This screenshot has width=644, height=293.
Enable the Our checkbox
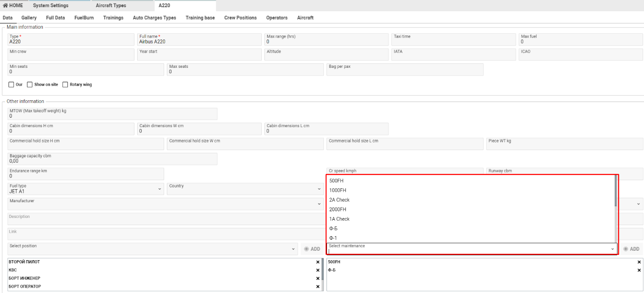(x=11, y=84)
